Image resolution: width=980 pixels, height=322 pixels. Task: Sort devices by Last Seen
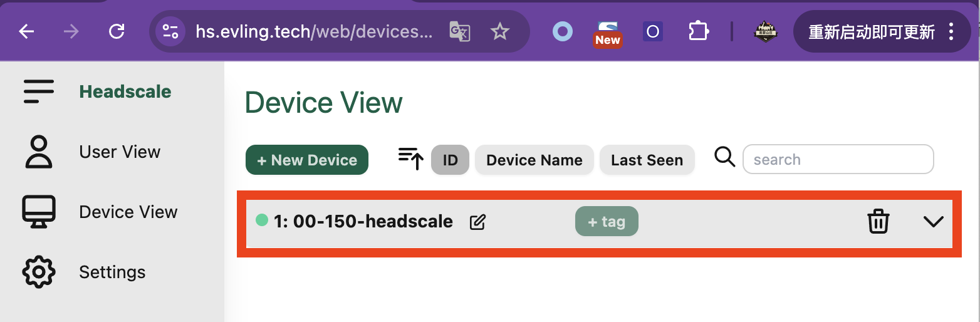pyautogui.click(x=647, y=160)
